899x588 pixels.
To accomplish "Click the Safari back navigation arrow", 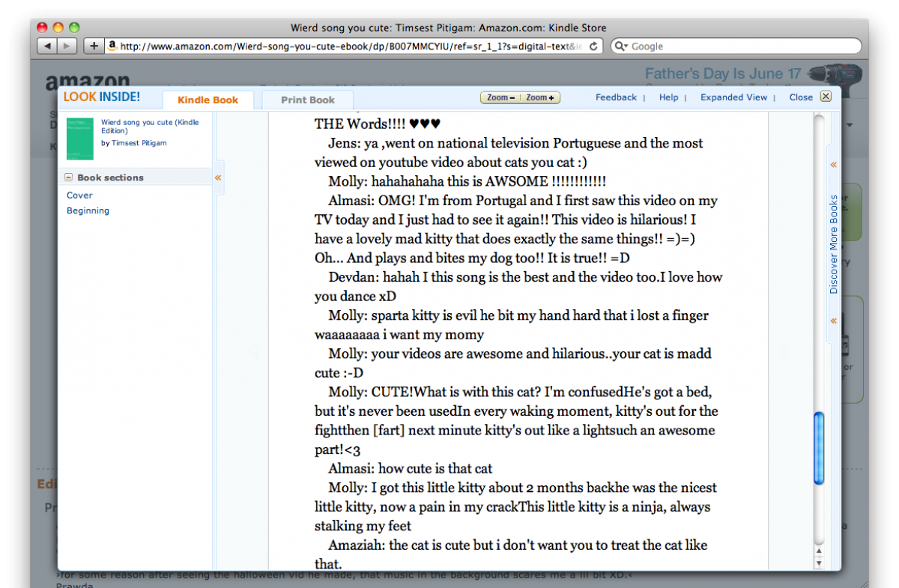I will click(48, 46).
